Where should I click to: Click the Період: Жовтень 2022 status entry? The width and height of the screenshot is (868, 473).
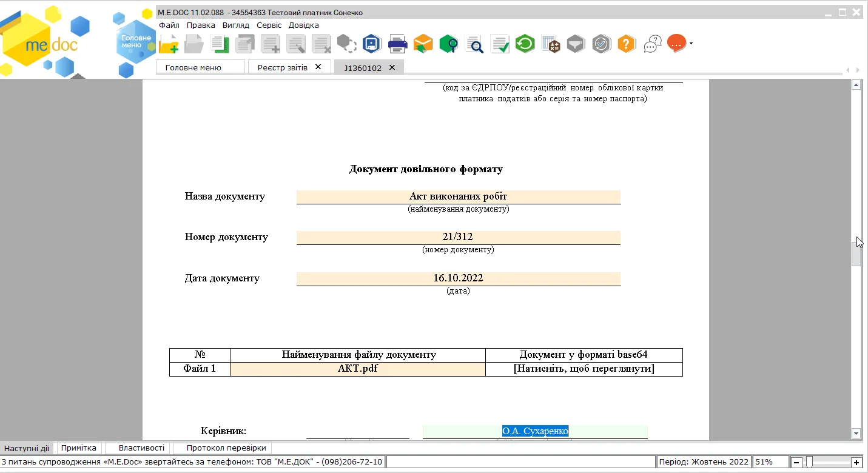pyautogui.click(x=704, y=462)
